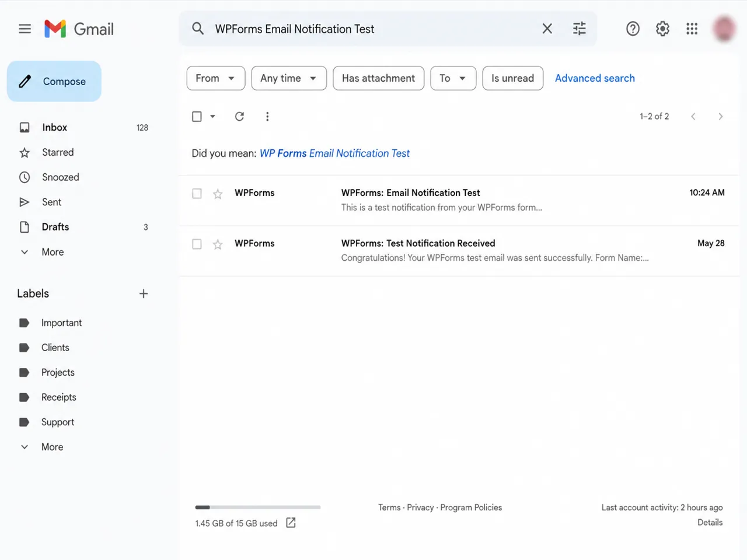This screenshot has width=747, height=560.
Task: Clear the search with the X icon
Action: 547,29
